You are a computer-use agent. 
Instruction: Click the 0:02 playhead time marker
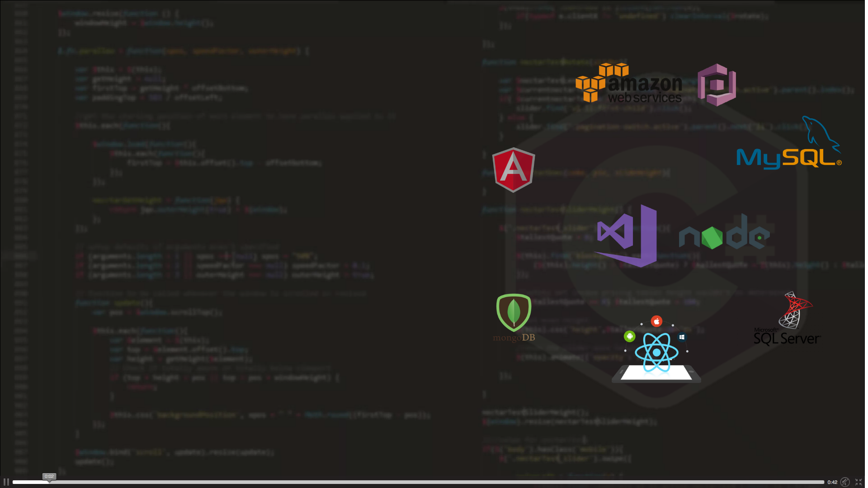(x=49, y=476)
